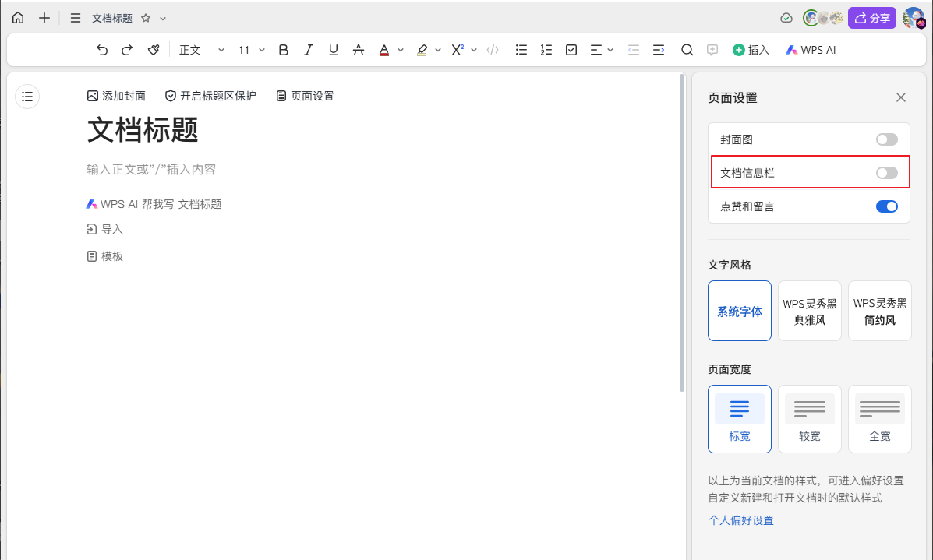Close the 页面设置 panel
This screenshot has height=560, width=933.
tap(901, 97)
